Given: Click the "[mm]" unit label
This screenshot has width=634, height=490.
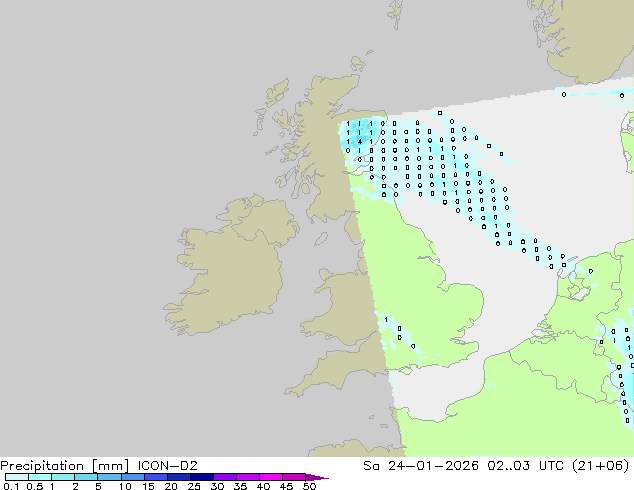Looking at the screenshot, I should (110, 466).
